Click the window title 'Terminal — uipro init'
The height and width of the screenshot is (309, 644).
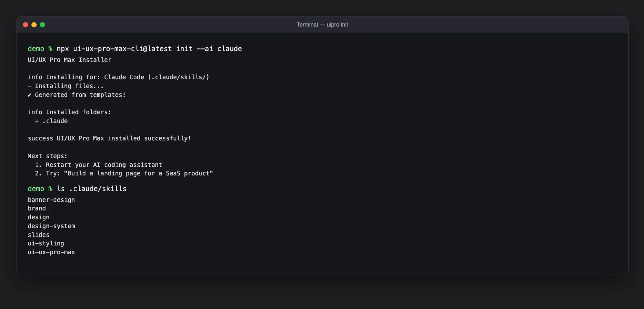(322, 25)
